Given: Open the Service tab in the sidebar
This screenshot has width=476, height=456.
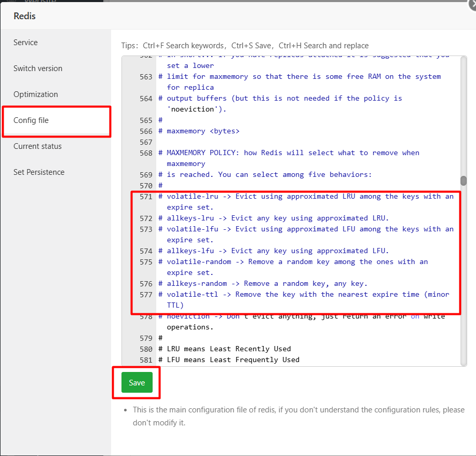Looking at the screenshot, I should (25, 42).
